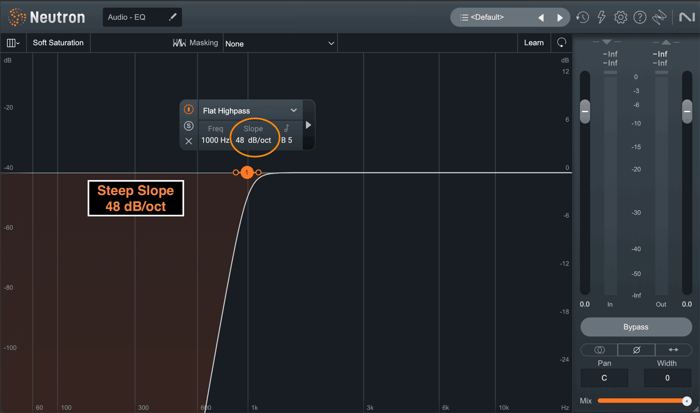Remove band 1 with the X icon

pyautogui.click(x=189, y=141)
